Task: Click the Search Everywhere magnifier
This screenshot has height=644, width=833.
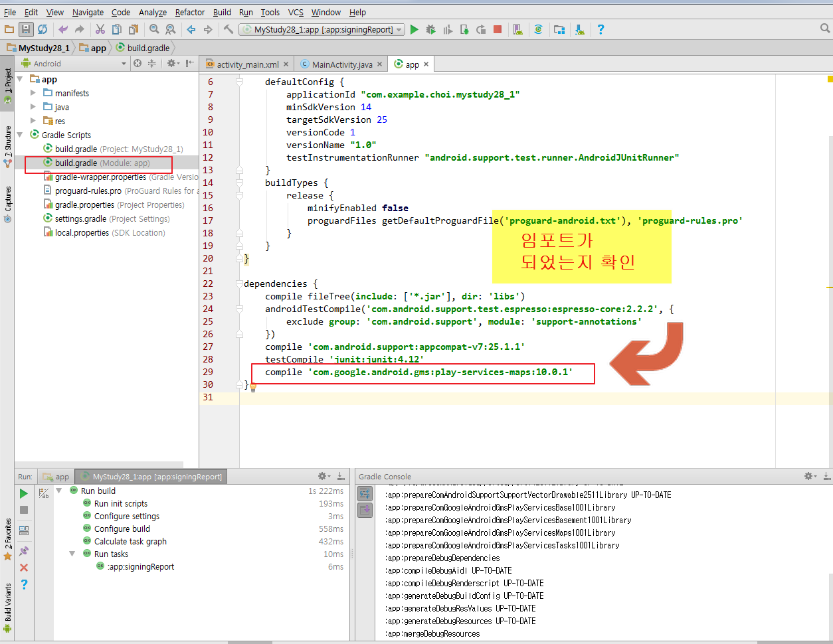Action: (x=825, y=29)
